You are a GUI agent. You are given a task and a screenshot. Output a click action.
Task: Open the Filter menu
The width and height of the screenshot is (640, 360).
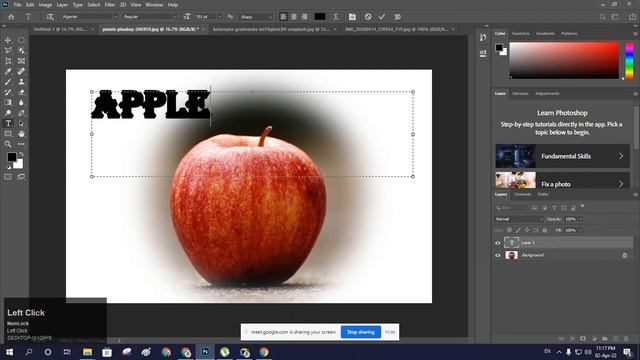pos(110,5)
